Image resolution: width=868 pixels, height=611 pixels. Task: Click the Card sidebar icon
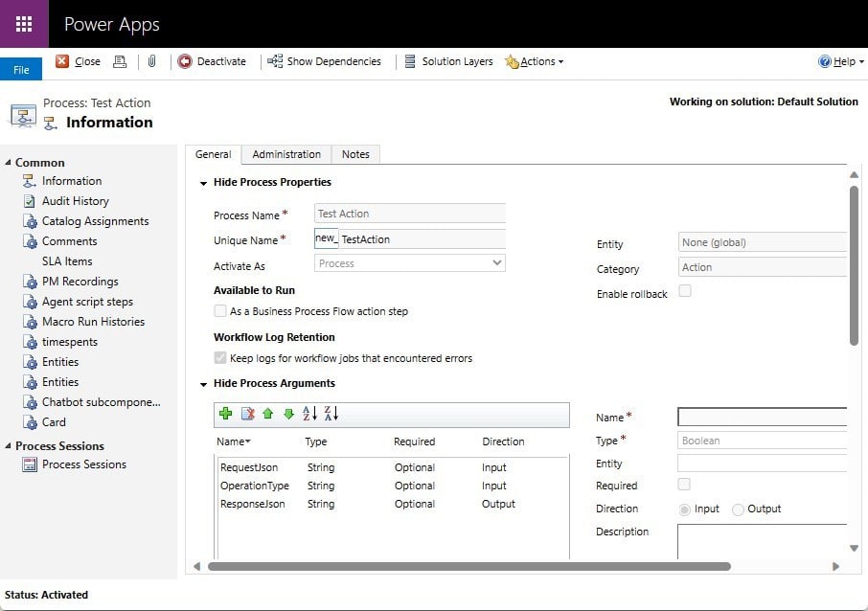30,422
